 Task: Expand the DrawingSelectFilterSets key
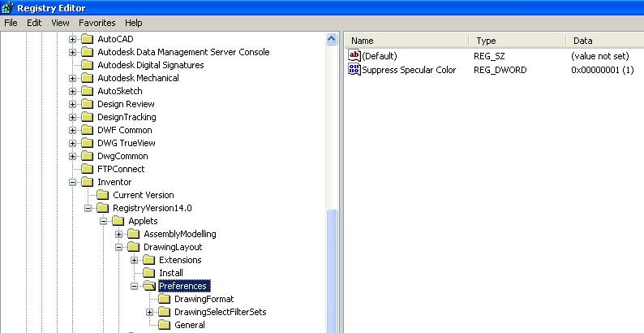(149, 313)
